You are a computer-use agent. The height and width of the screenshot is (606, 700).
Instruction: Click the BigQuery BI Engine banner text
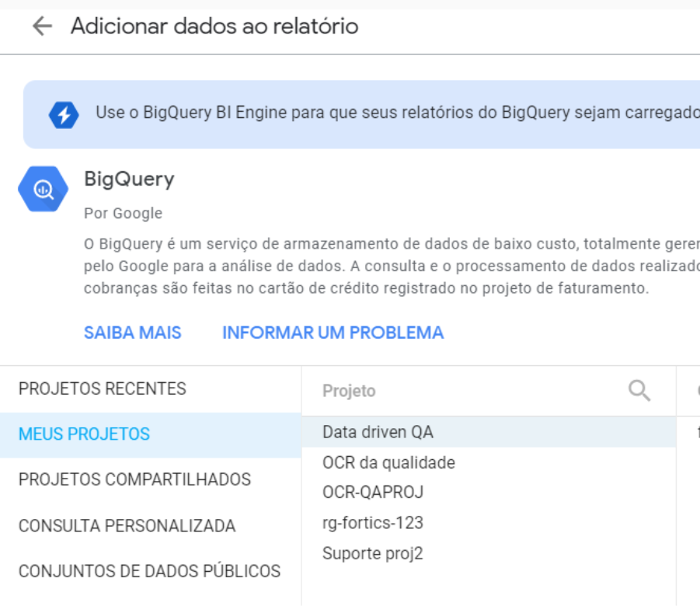tap(397, 113)
